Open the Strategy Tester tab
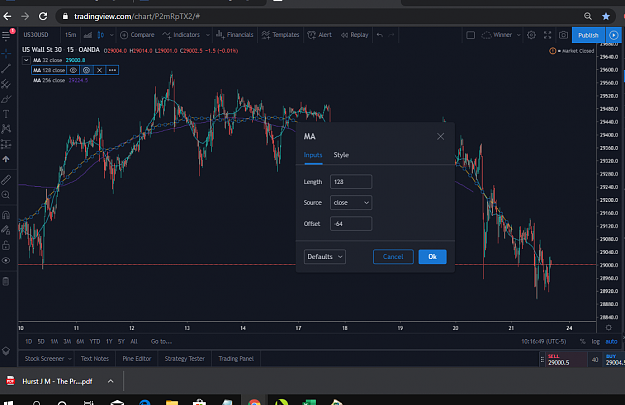The width and height of the screenshot is (625, 405). point(185,359)
